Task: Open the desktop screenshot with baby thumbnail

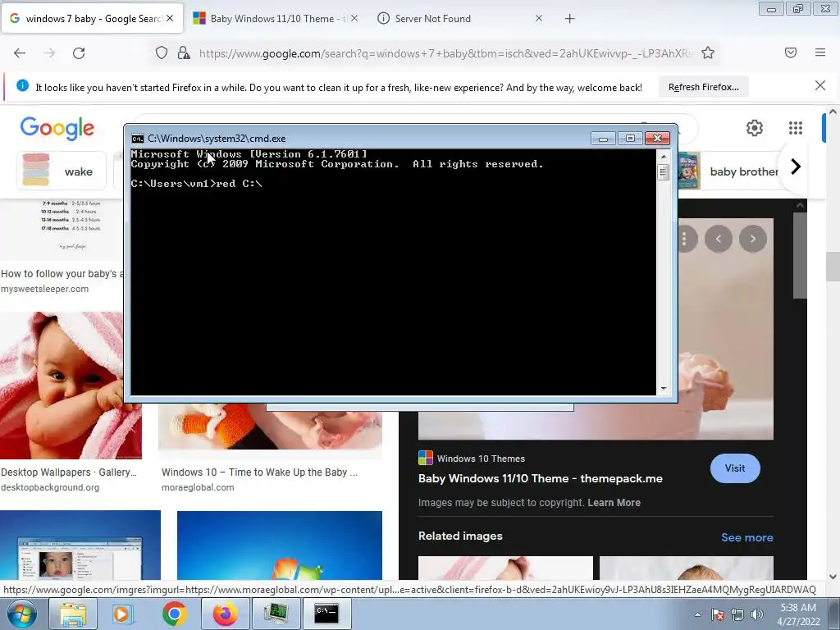Action: pyautogui.click(x=80, y=545)
